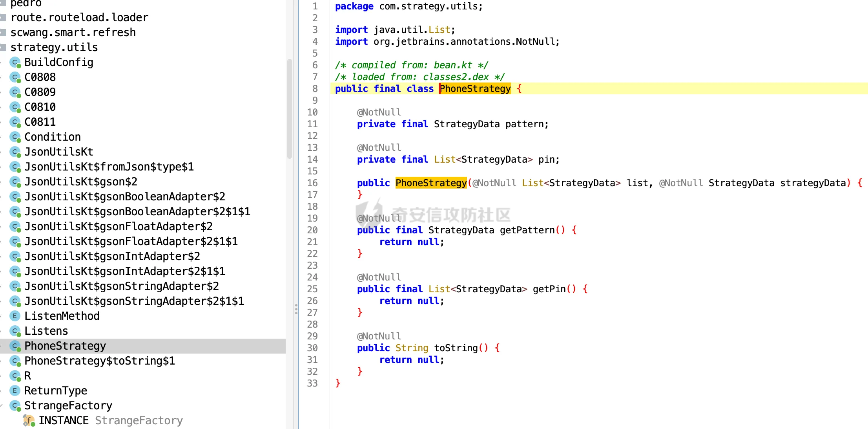Click the JsonUtilsKt$gsonIntAdapter$2 class icon
The height and width of the screenshot is (429, 868).
(x=15, y=257)
